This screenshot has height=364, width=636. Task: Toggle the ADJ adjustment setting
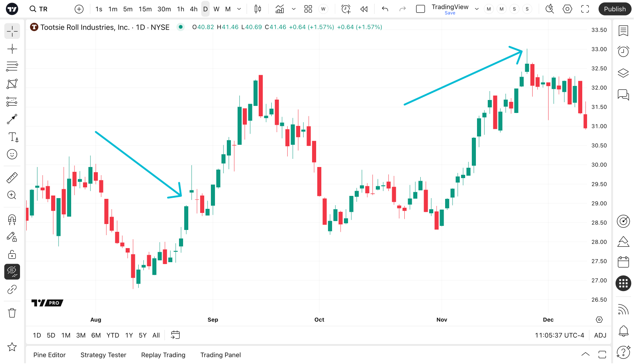point(600,335)
